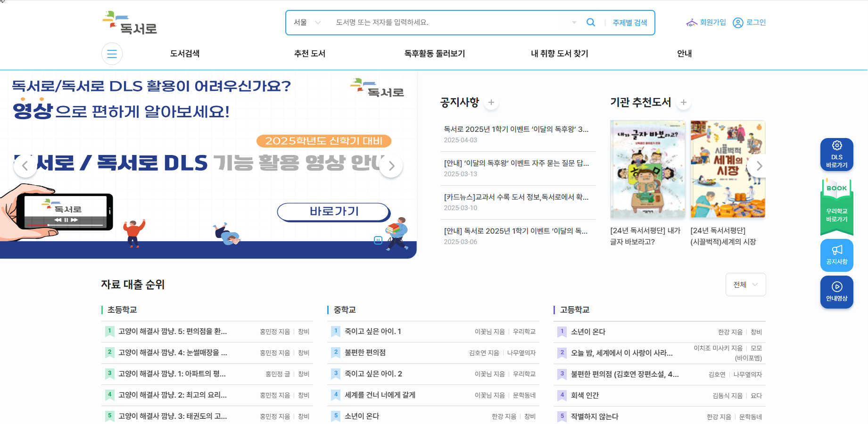Click the 로그인 profile icon

[x=737, y=23]
